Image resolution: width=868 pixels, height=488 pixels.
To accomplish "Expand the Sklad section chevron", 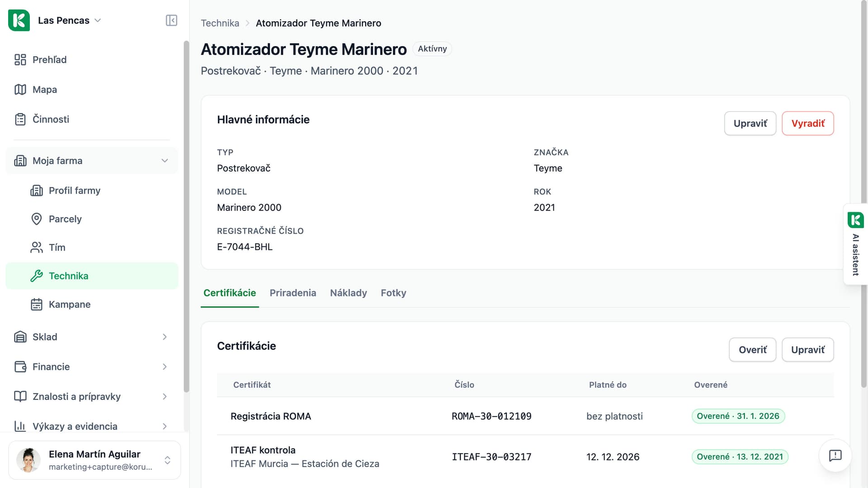I will (165, 337).
